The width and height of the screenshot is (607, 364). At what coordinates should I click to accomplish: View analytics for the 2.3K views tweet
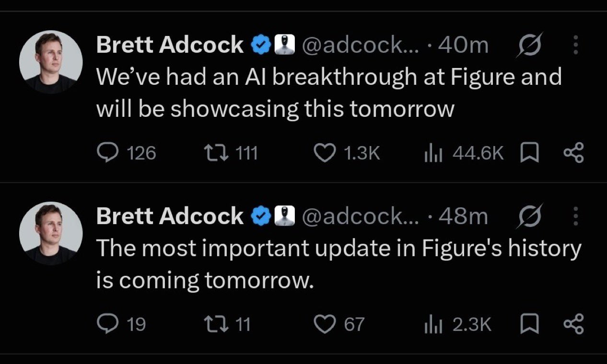[x=457, y=325]
